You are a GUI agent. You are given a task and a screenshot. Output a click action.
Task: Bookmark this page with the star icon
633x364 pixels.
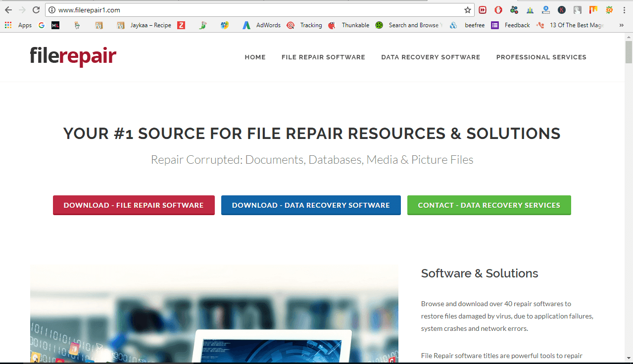(468, 10)
